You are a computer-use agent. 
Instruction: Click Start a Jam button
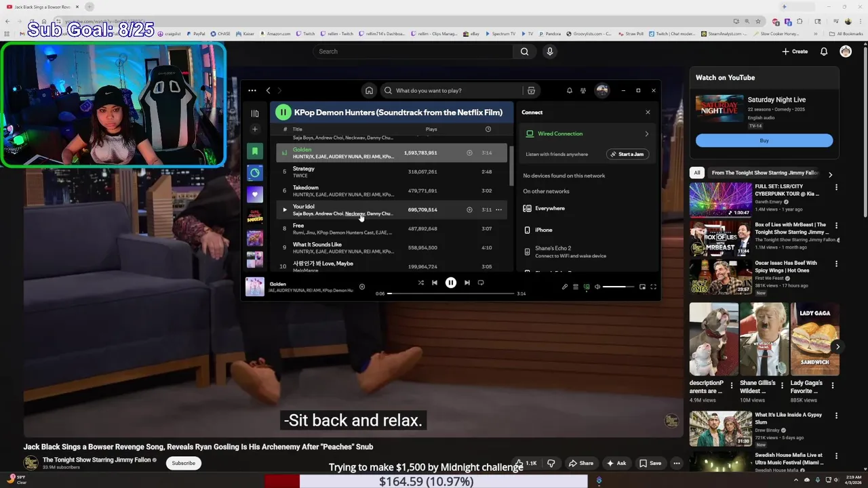627,154
